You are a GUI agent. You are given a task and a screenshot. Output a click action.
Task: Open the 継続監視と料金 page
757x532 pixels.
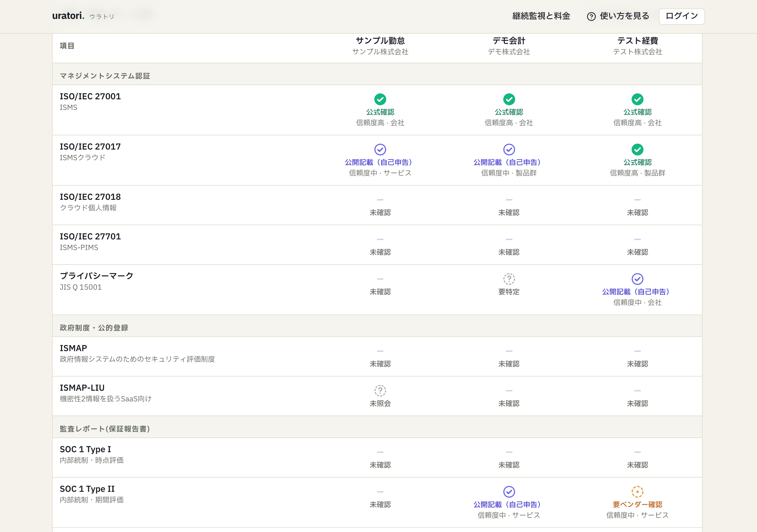coord(541,16)
